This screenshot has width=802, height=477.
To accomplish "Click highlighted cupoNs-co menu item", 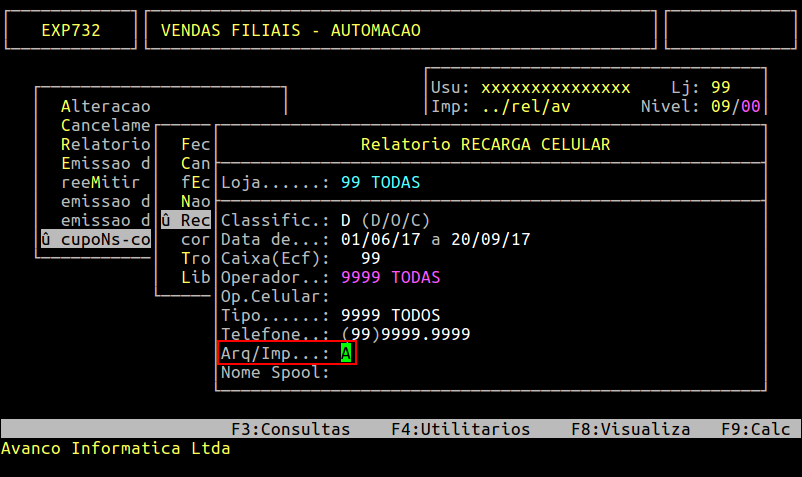I will point(95,239).
